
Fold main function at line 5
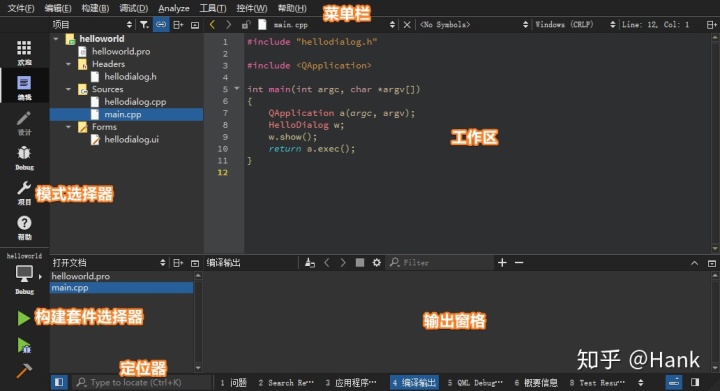(237, 89)
